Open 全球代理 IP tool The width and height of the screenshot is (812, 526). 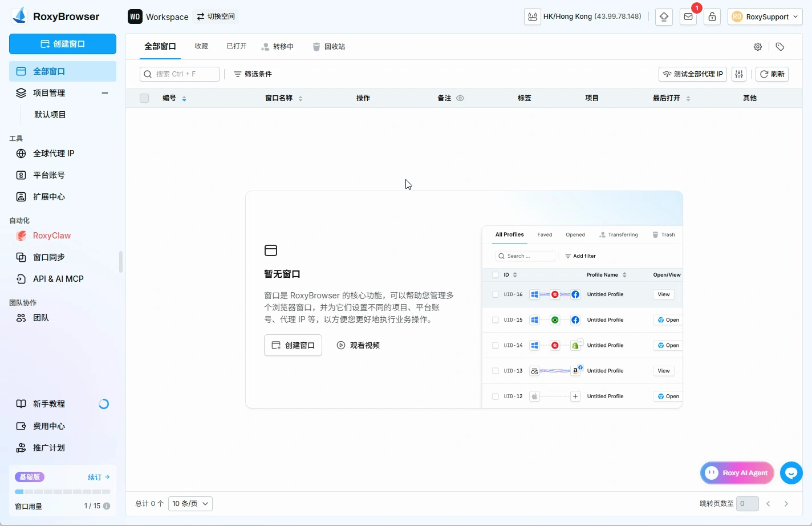(x=63, y=153)
